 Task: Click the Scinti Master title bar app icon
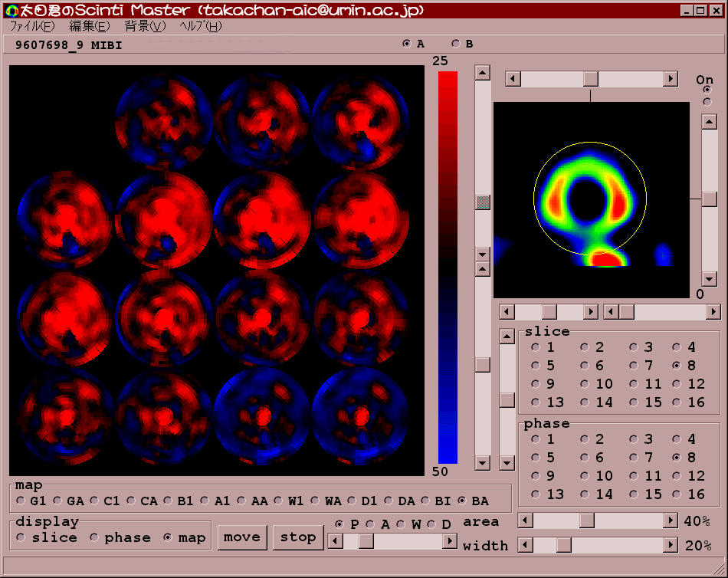pyautogui.click(x=11, y=11)
